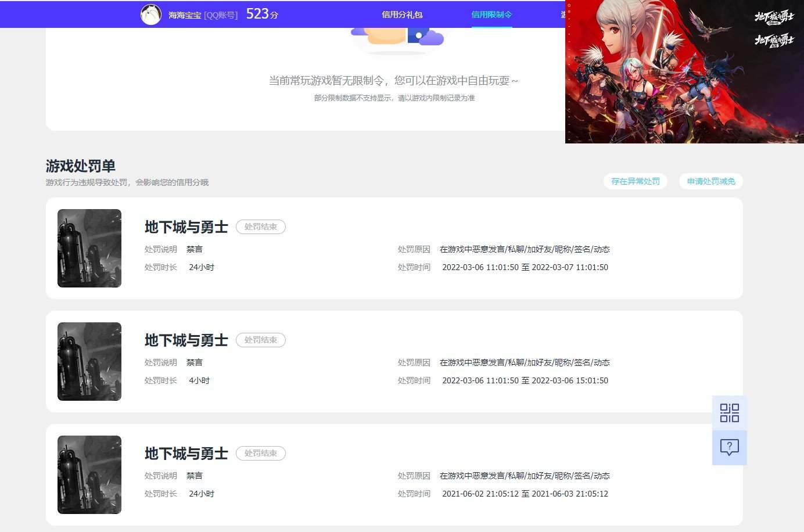Click time range ending 2022-03-07 11:01:50
Viewport: 804px width, 532px height.
point(525,267)
